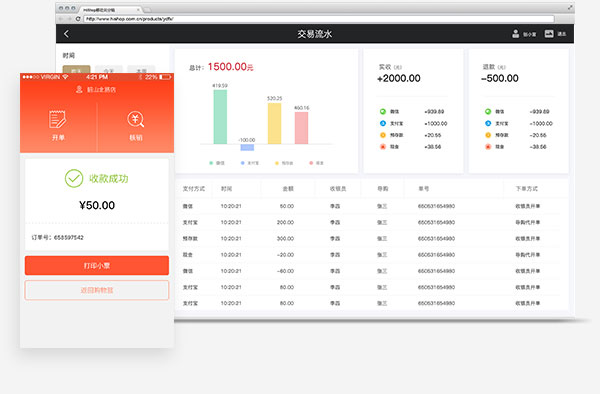The width and height of the screenshot is (600, 394).
Task: Click the 单号 column header
Action: [424, 189]
